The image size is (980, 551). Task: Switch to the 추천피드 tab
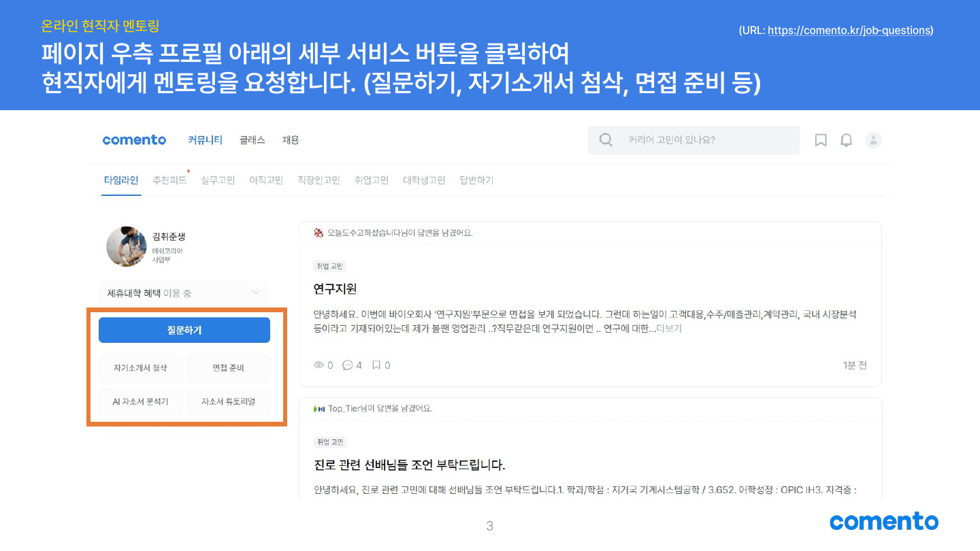pos(169,180)
